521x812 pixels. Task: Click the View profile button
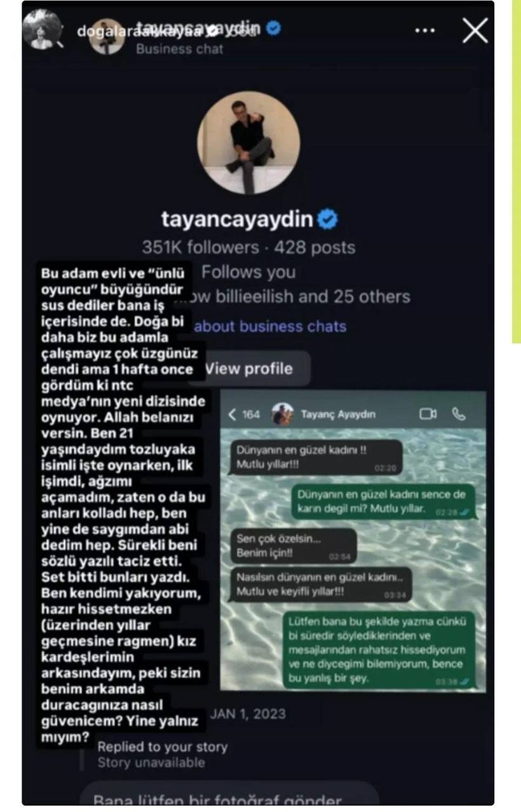tap(249, 368)
